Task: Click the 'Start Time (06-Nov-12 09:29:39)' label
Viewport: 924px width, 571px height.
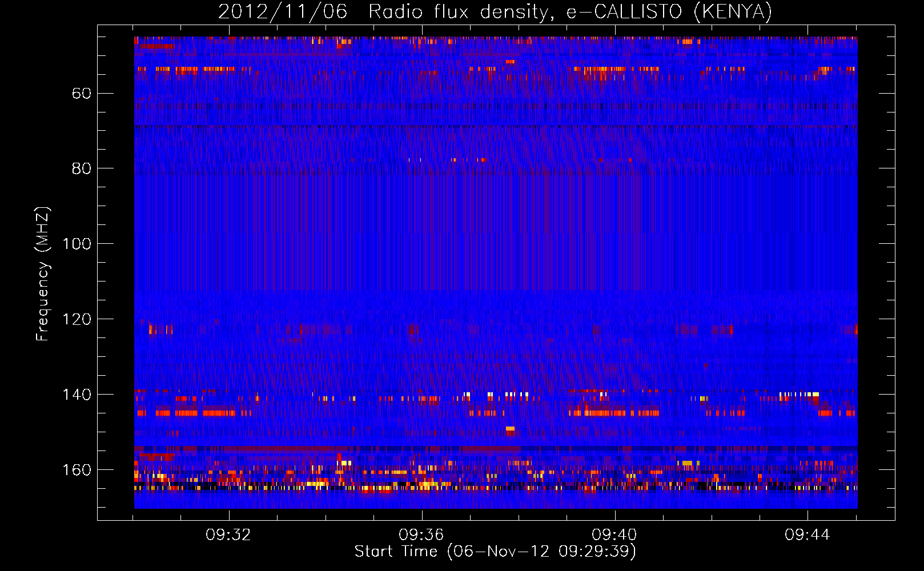Action: click(495, 552)
